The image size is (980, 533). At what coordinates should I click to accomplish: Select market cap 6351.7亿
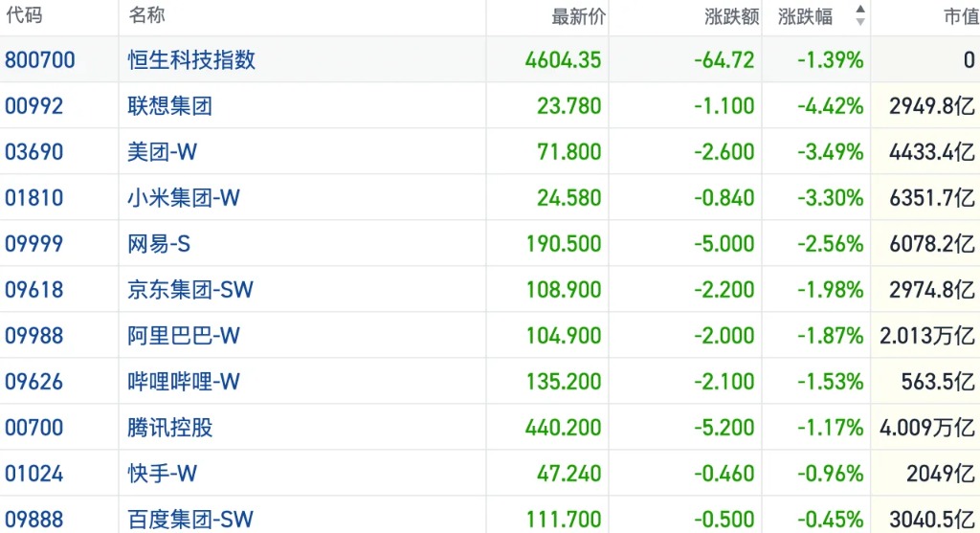click(x=932, y=198)
